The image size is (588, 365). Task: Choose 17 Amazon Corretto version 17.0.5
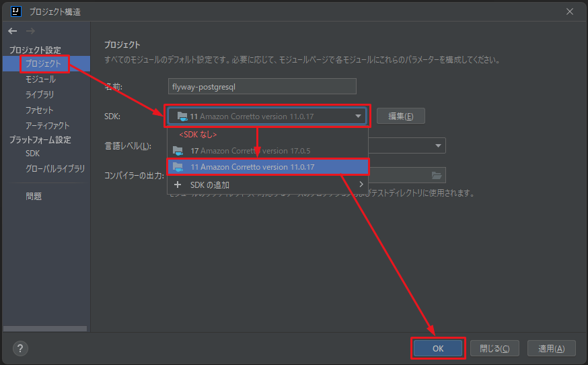[268, 151]
